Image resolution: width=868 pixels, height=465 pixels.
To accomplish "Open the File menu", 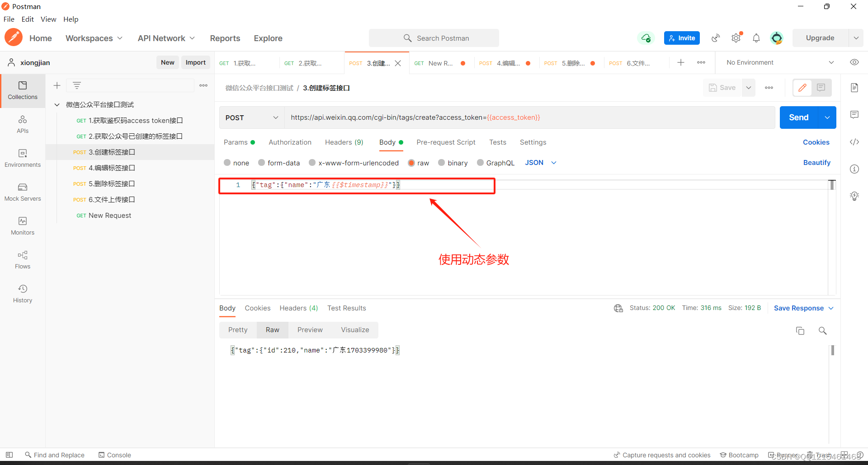I will (x=9, y=19).
